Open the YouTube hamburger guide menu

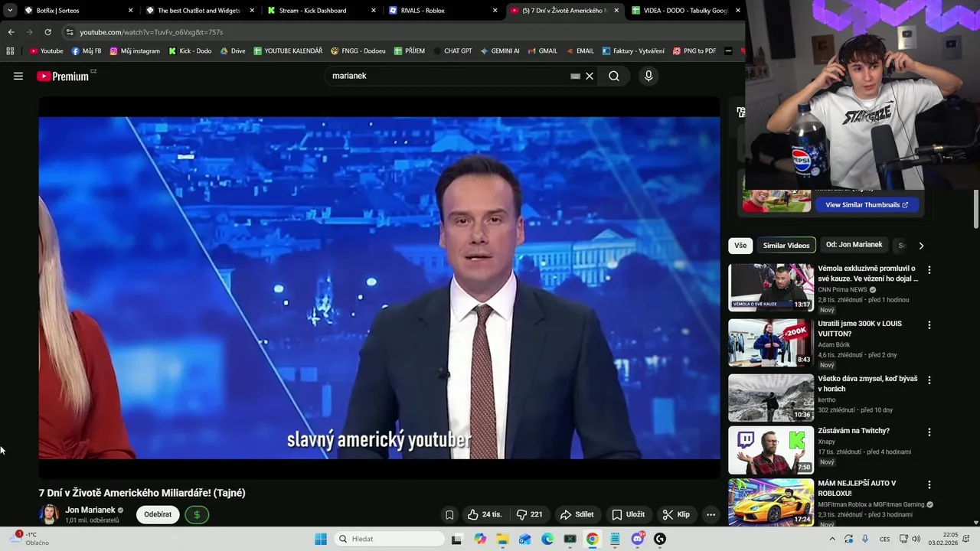tap(18, 76)
